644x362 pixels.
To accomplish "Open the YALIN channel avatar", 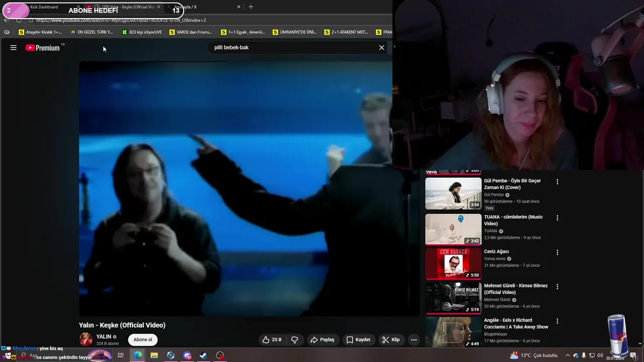I will pyautogui.click(x=86, y=339).
